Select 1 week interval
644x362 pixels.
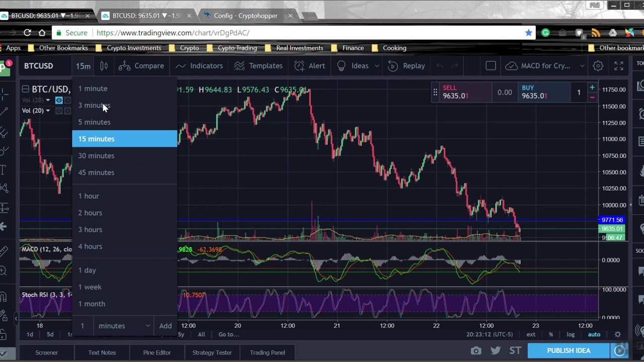125,287
